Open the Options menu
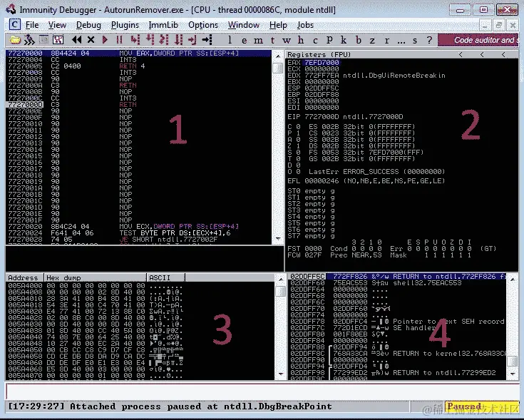The width and height of the screenshot is (524, 420). pyautogui.click(x=203, y=25)
